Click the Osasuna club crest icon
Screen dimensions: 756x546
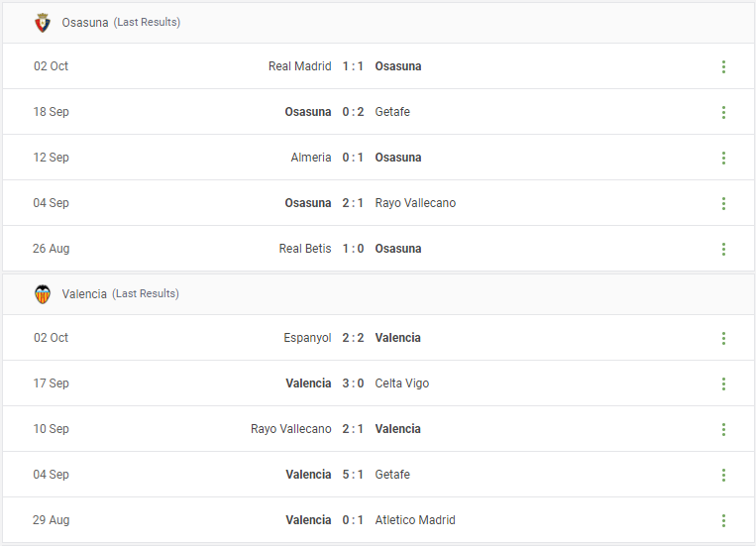pos(43,23)
